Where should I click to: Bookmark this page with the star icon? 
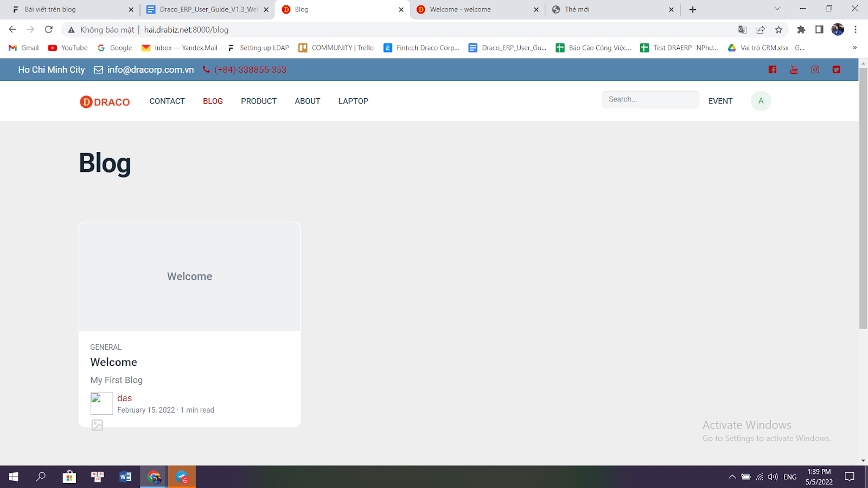coord(778,30)
